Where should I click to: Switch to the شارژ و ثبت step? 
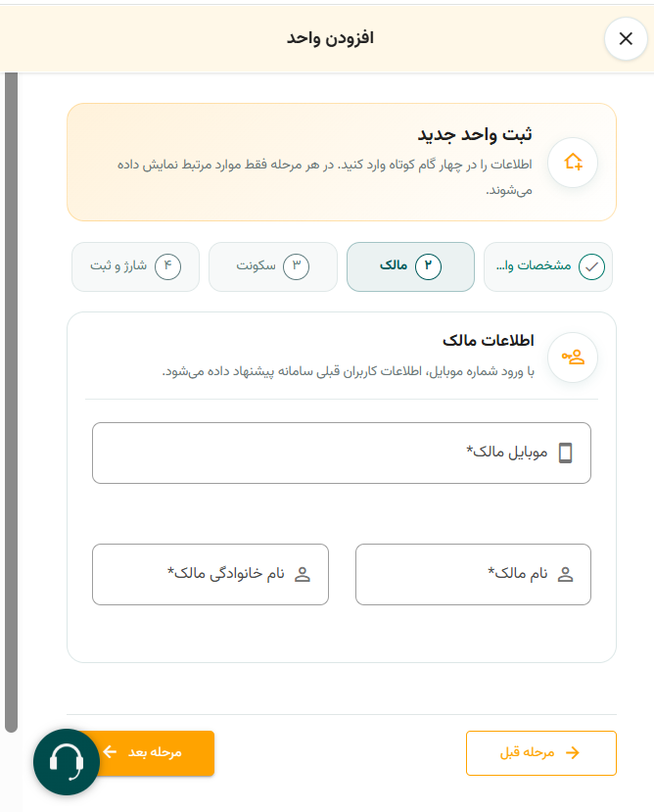coord(136,267)
